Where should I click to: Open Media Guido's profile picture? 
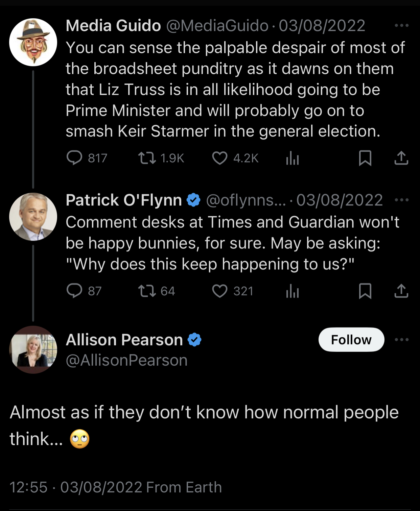[x=33, y=42]
